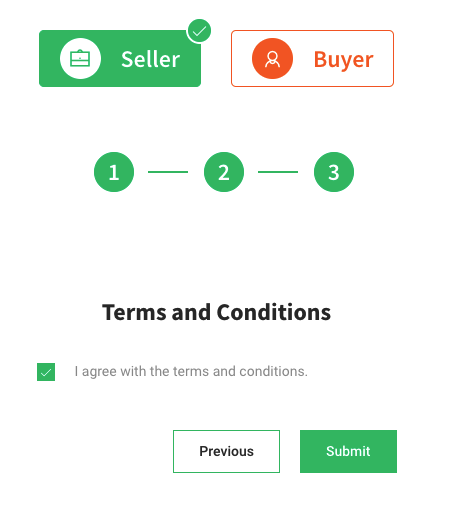Click the orange person icon in Buyer card
472x522 pixels.
click(272, 59)
